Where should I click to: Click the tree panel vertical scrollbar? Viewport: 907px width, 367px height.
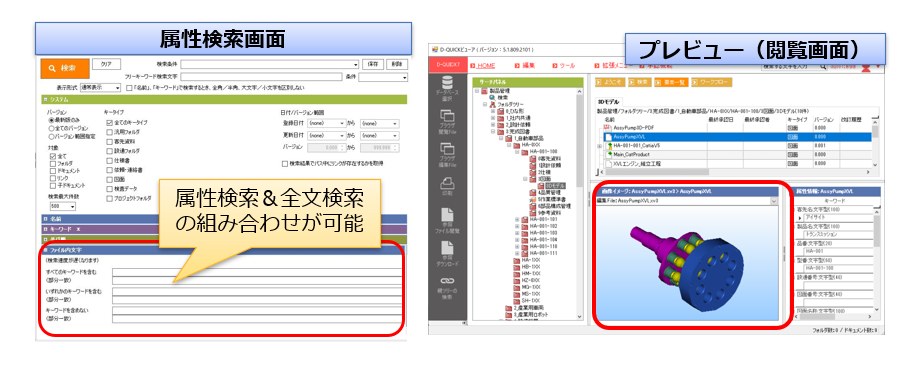[x=580, y=203]
